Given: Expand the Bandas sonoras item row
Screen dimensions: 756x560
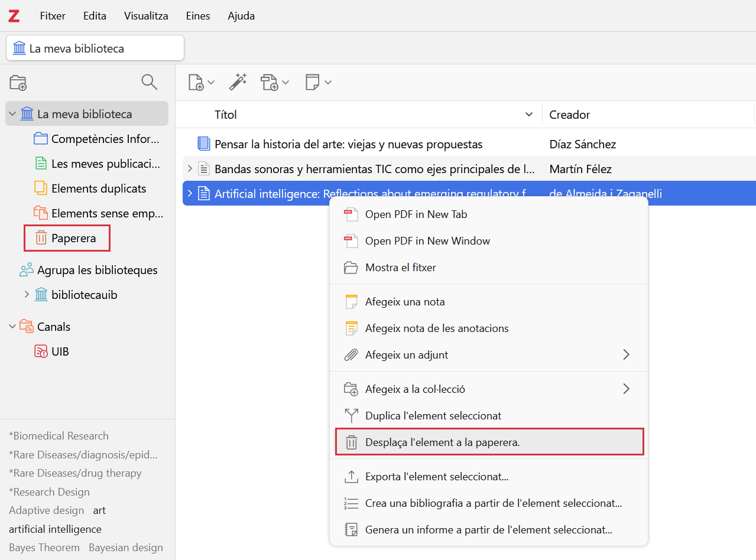Looking at the screenshot, I should pyautogui.click(x=190, y=169).
